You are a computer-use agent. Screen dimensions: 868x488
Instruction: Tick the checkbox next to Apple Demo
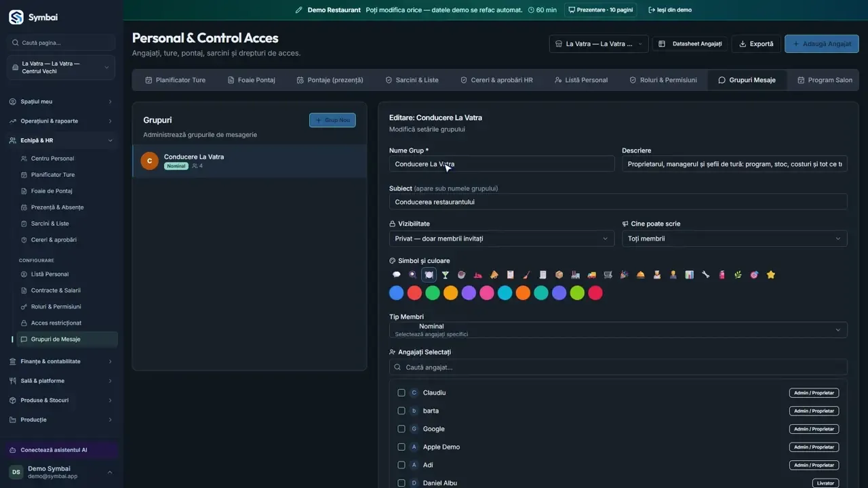tap(401, 447)
